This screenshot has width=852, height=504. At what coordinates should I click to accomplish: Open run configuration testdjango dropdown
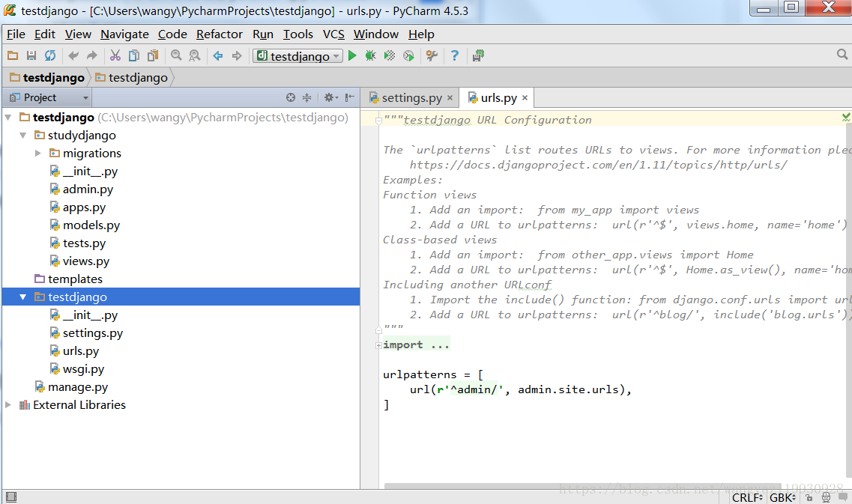tap(297, 56)
